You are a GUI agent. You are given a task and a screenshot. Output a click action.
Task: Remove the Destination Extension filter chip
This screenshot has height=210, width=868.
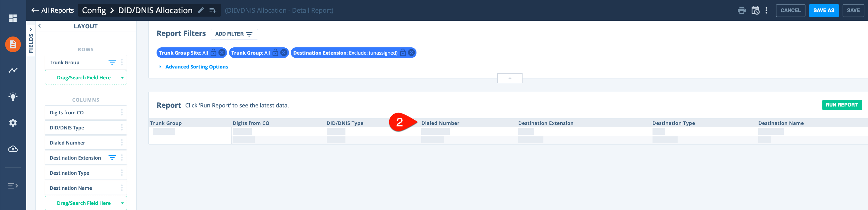pos(411,53)
